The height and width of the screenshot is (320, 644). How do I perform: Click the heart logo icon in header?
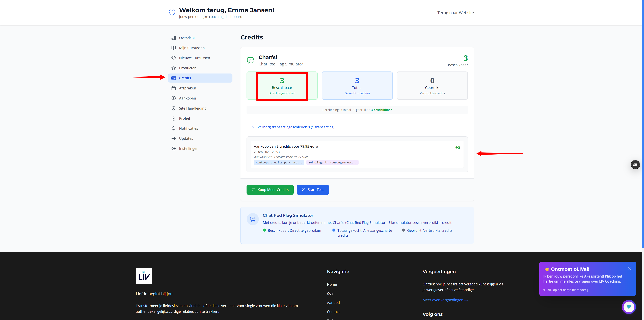[x=172, y=13]
